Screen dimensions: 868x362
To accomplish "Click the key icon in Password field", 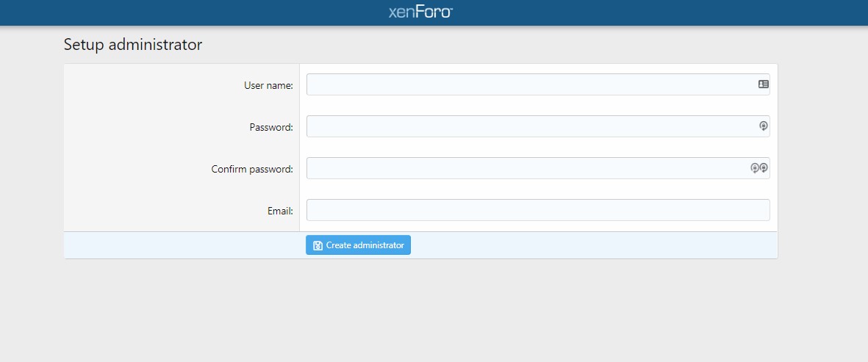I will (x=764, y=126).
